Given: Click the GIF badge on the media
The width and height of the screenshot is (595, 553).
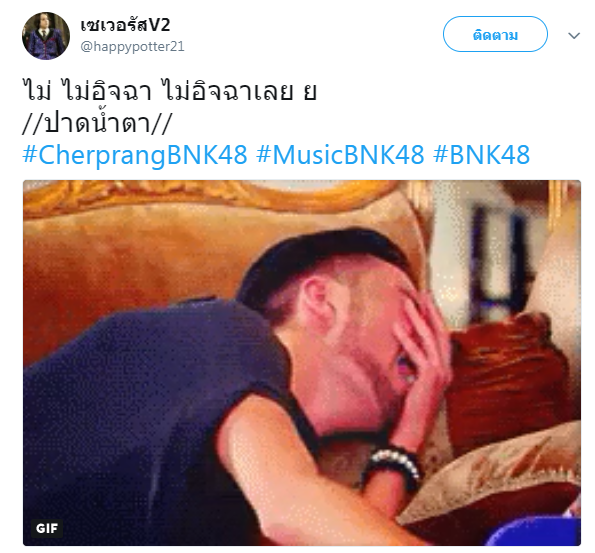Looking at the screenshot, I should pos(47,528).
